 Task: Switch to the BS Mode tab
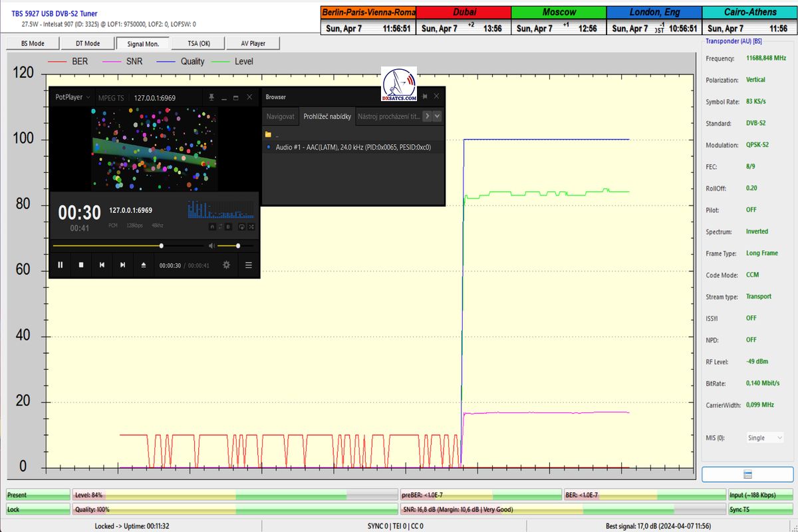(x=32, y=43)
